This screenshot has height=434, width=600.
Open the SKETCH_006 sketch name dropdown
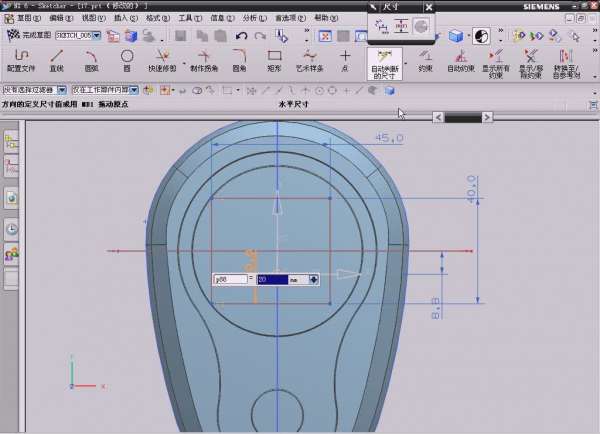pos(97,36)
